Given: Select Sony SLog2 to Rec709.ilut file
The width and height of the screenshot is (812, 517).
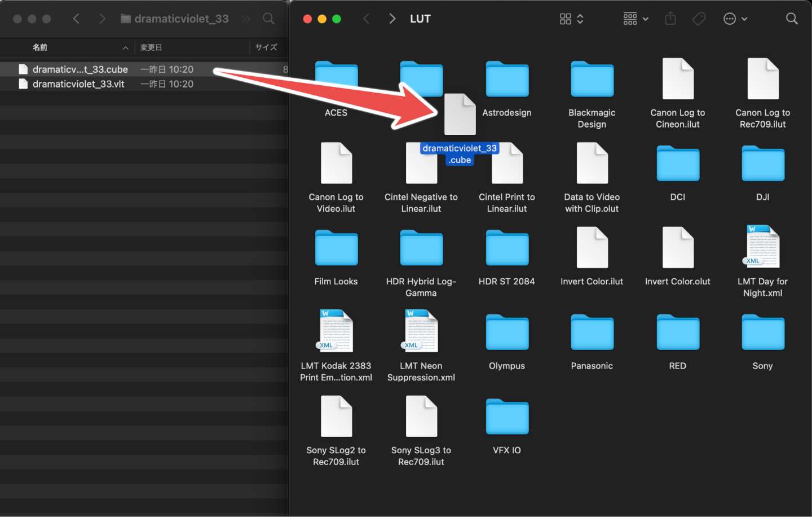Looking at the screenshot, I should (x=336, y=416).
